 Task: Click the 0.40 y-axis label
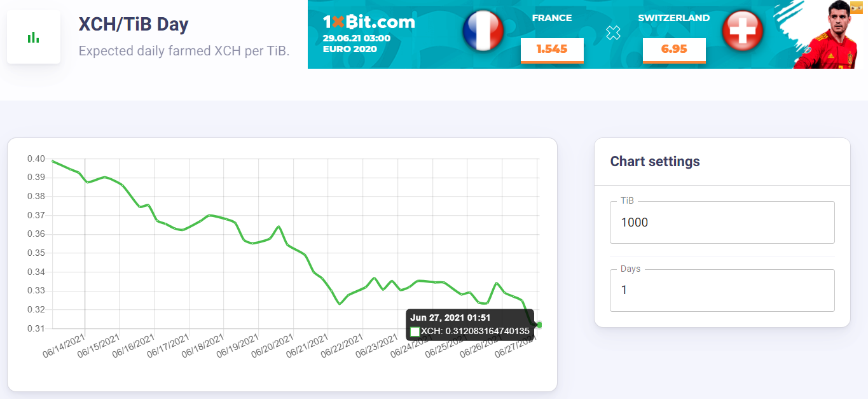[36, 158]
